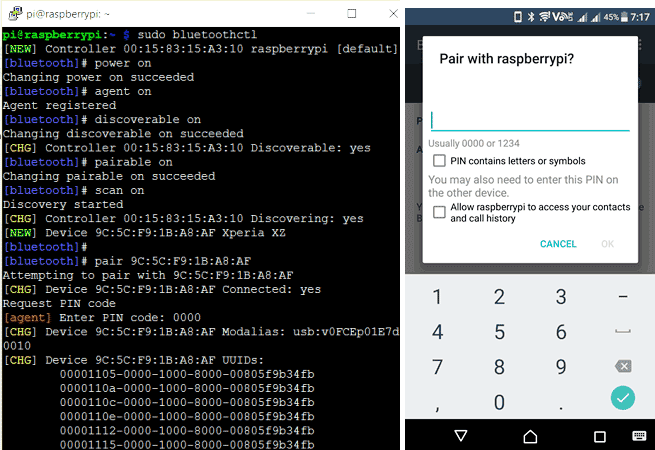The height and width of the screenshot is (450, 655).
Task: Enable PIN contains letters or symbols checkbox
Action: point(439,160)
